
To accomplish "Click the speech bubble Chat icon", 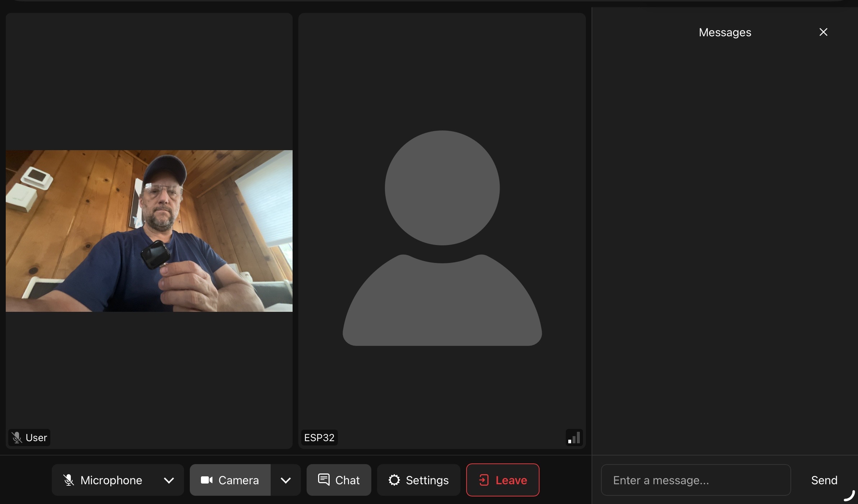I will 324,479.
